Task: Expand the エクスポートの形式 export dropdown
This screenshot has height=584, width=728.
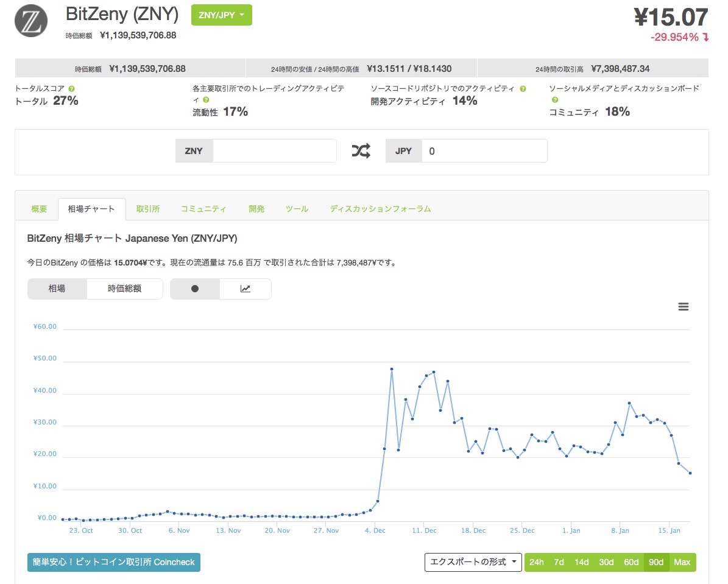Action: pyautogui.click(x=473, y=562)
